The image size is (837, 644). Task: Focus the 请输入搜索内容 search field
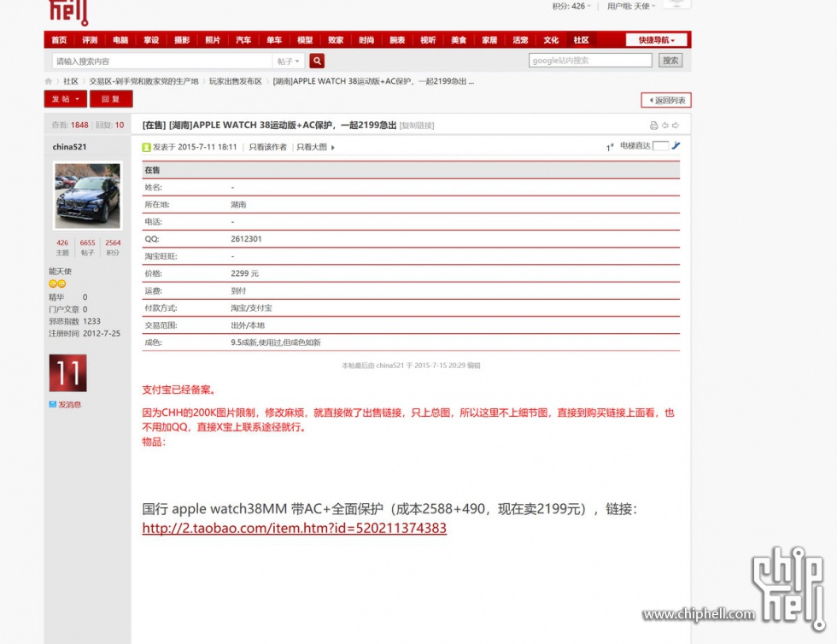(x=162, y=61)
